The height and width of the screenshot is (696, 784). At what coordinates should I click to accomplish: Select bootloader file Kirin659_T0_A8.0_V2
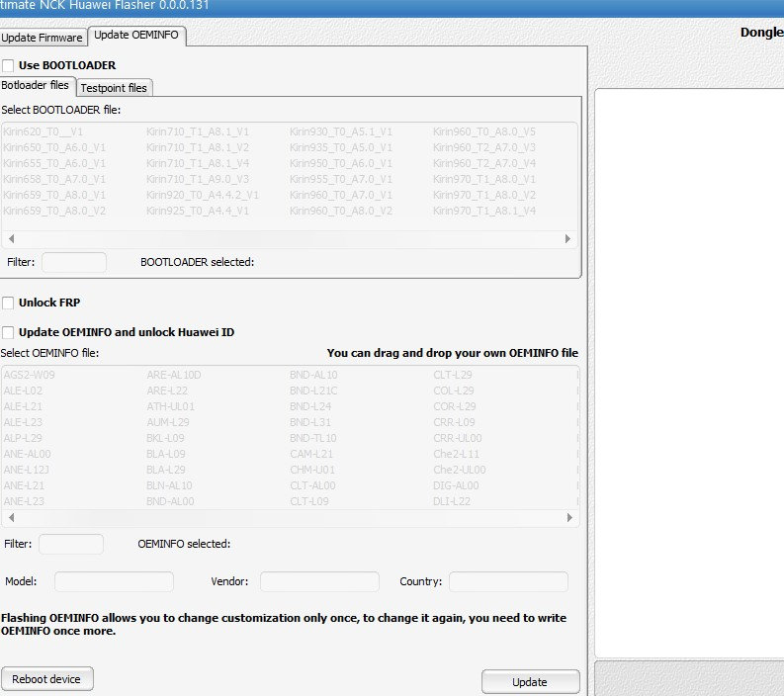click(x=54, y=211)
